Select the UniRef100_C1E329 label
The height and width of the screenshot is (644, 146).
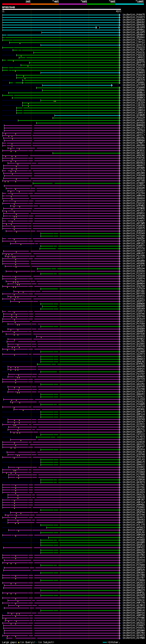tap(134, 103)
